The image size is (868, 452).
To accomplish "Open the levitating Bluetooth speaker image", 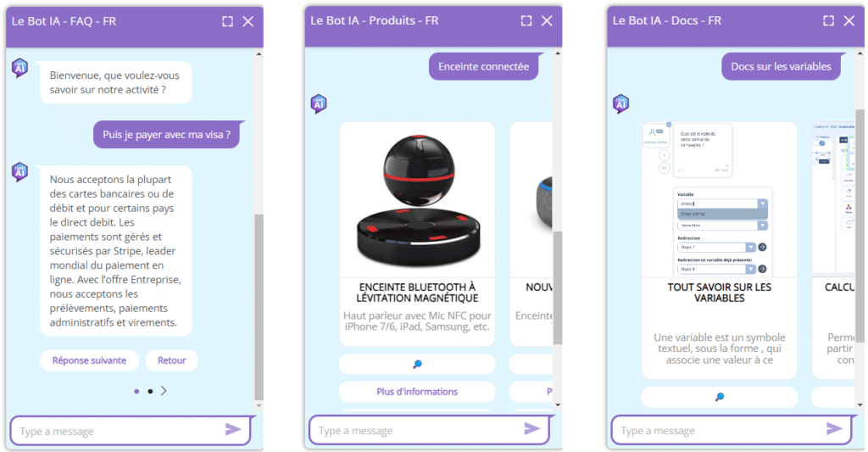I will [x=417, y=200].
